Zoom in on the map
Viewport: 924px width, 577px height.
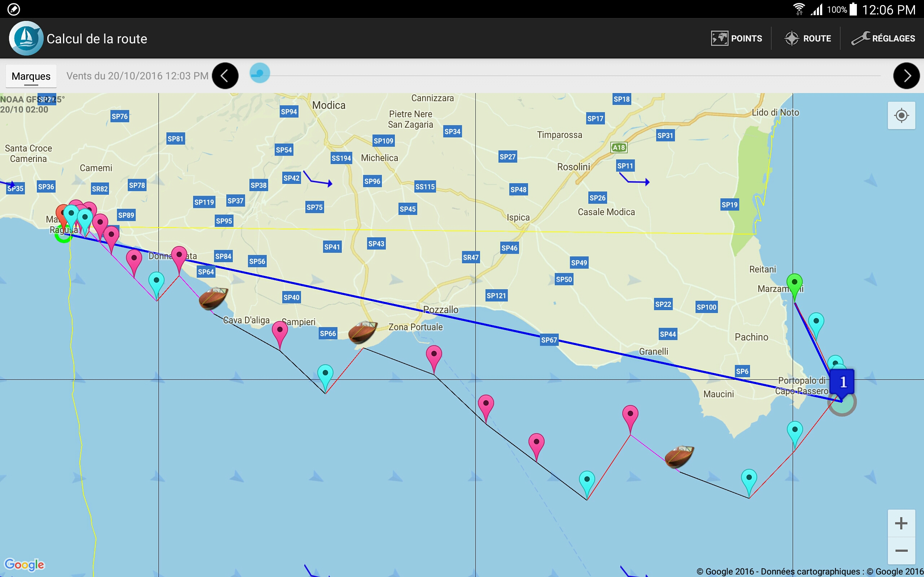901,523
